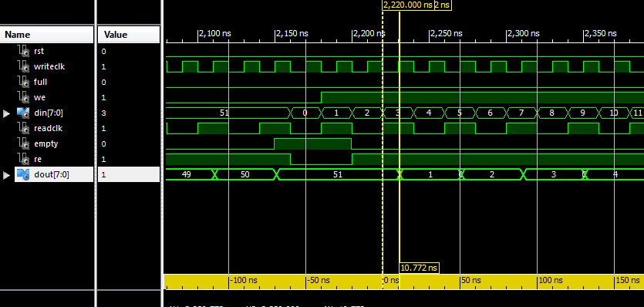Select the rst signal name

point(39,52)
